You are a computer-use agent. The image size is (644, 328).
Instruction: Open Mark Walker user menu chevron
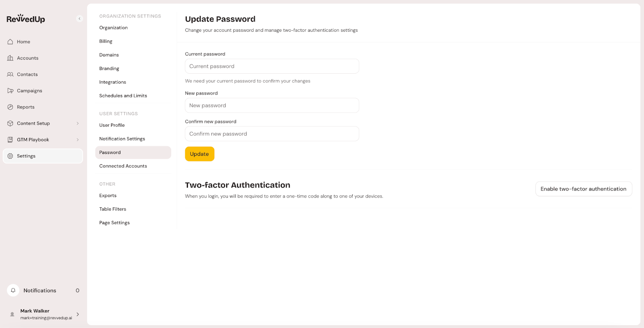[78, 314]
